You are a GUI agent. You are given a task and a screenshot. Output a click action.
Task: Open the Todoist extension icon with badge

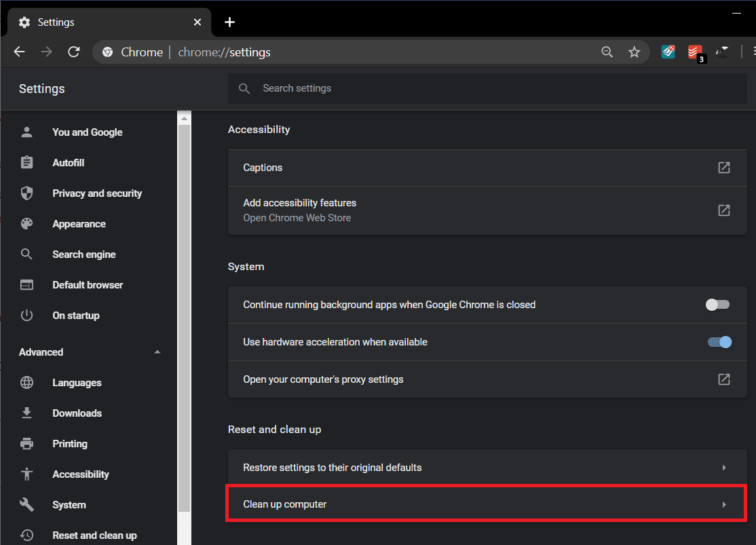click(x=695, y=52)
